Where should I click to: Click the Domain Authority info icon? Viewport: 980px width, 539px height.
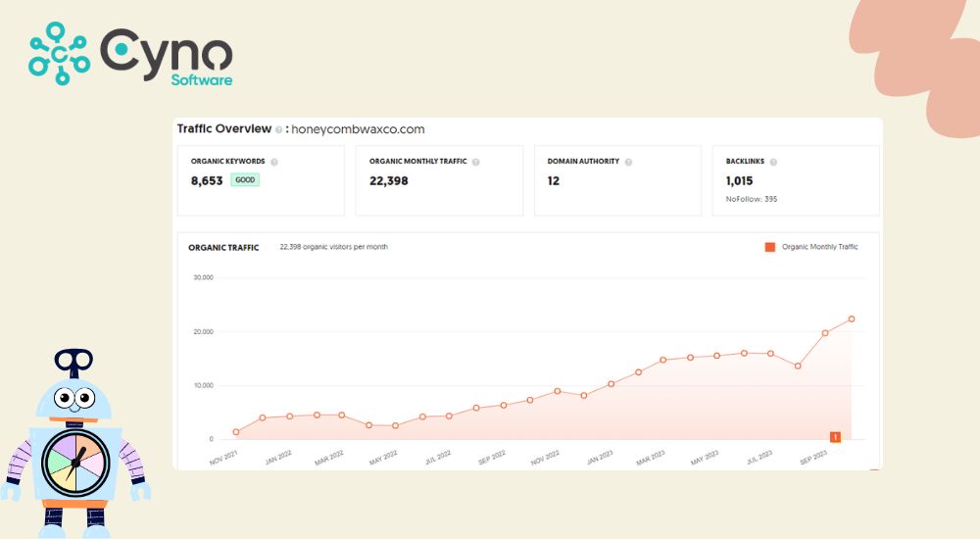pyautogui.click(x=628, y=162)
